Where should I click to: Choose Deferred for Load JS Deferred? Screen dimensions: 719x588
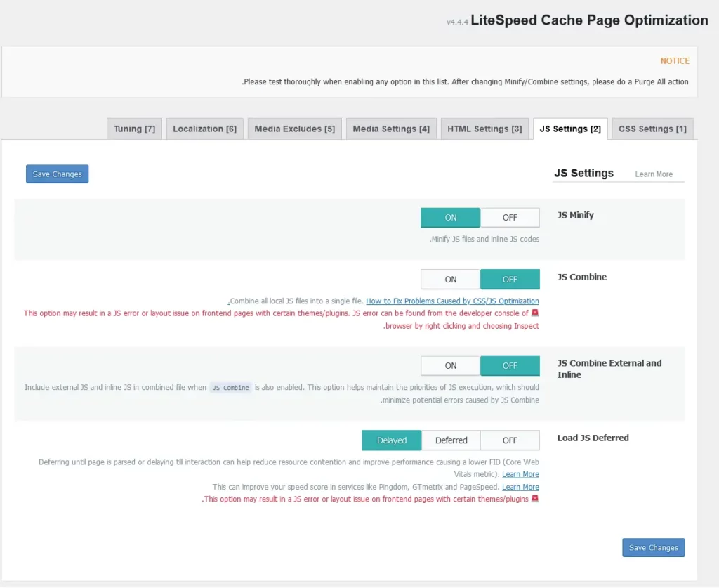click(451, 440)
